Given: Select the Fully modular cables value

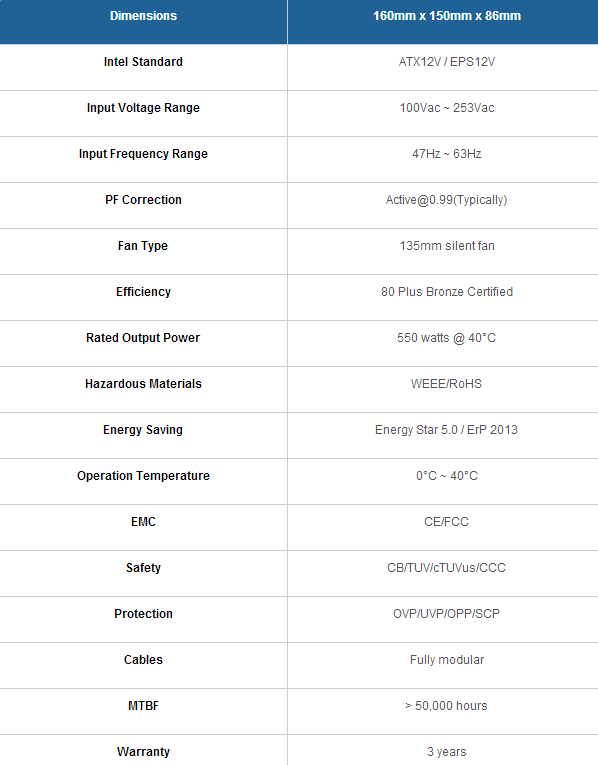Looking at the screenshot, I should (447, 660).
